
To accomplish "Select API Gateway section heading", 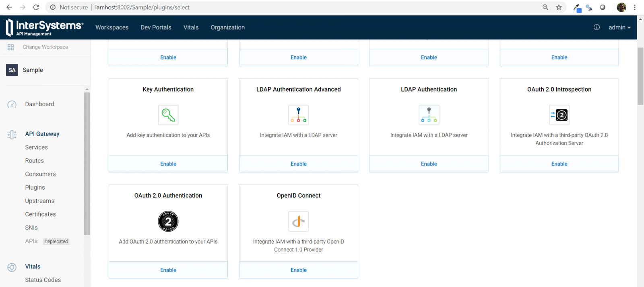I will pyautogui.click(x=42, y=134).
